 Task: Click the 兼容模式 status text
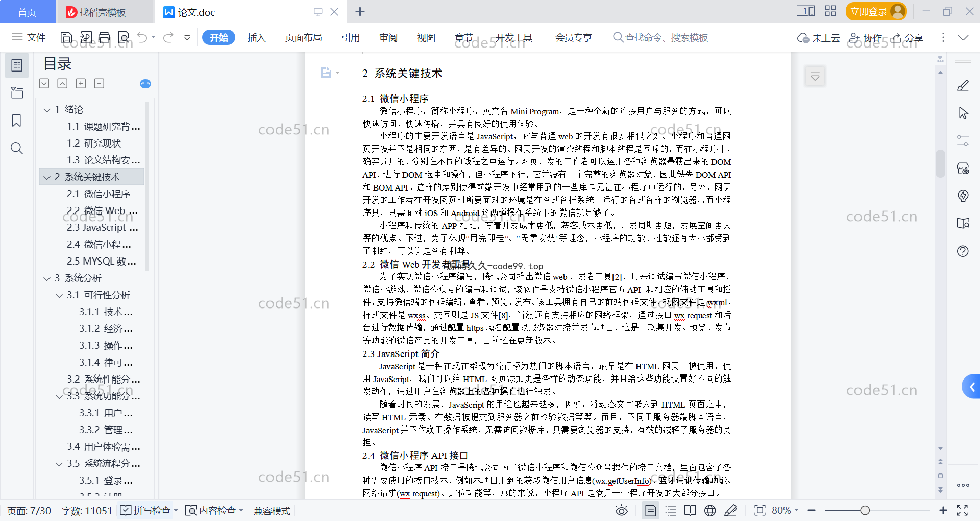[272, 510]
